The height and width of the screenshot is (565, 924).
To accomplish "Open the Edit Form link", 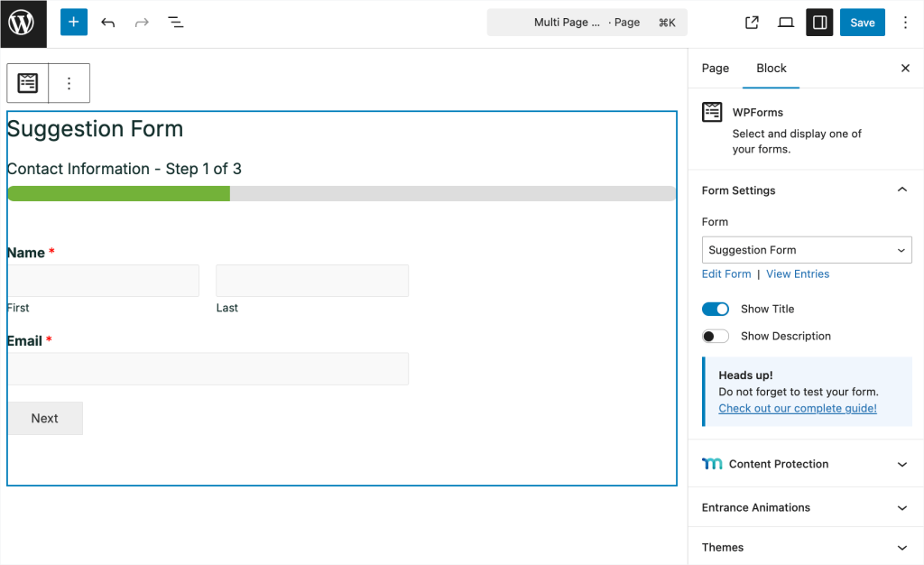I will click(726, 273).
